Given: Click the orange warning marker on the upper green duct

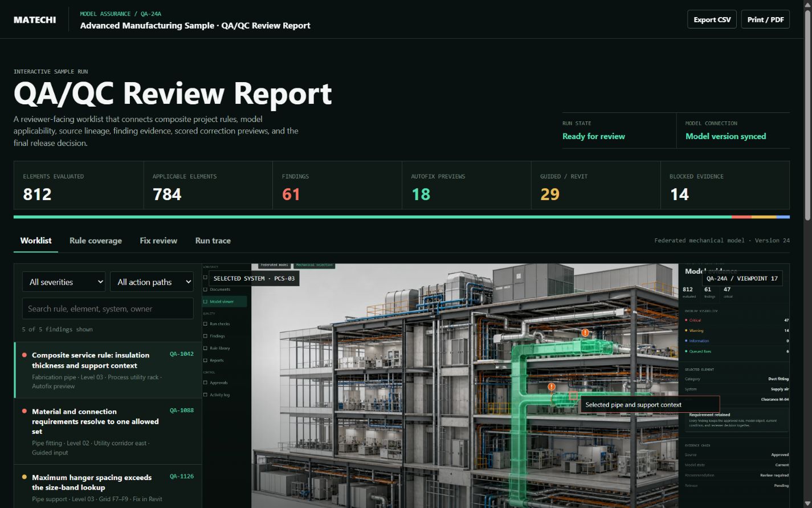Looking at the screenshot, I should coord(585,332).
